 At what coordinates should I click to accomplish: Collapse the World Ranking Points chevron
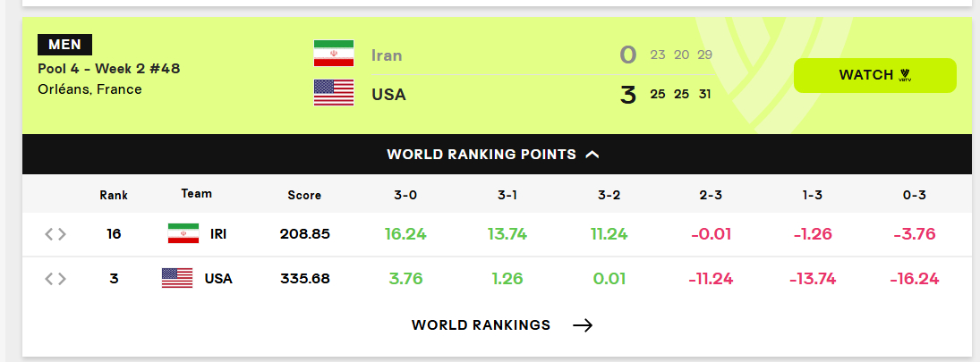(592, 154)
